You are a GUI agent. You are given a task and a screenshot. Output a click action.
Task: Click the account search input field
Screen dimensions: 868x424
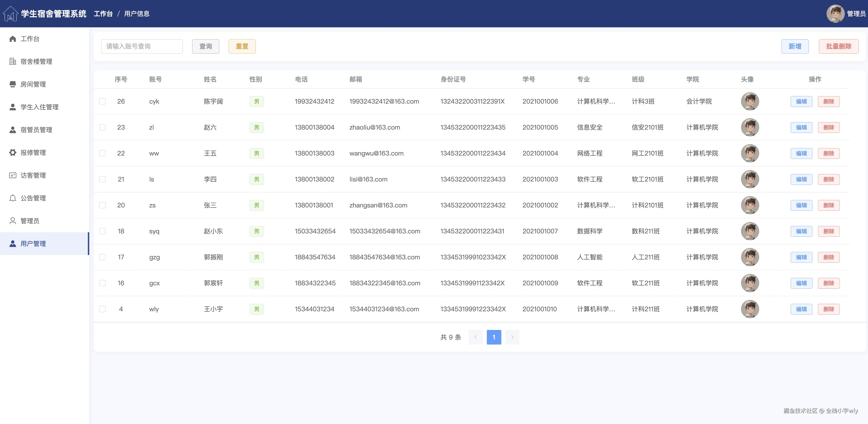142,46
